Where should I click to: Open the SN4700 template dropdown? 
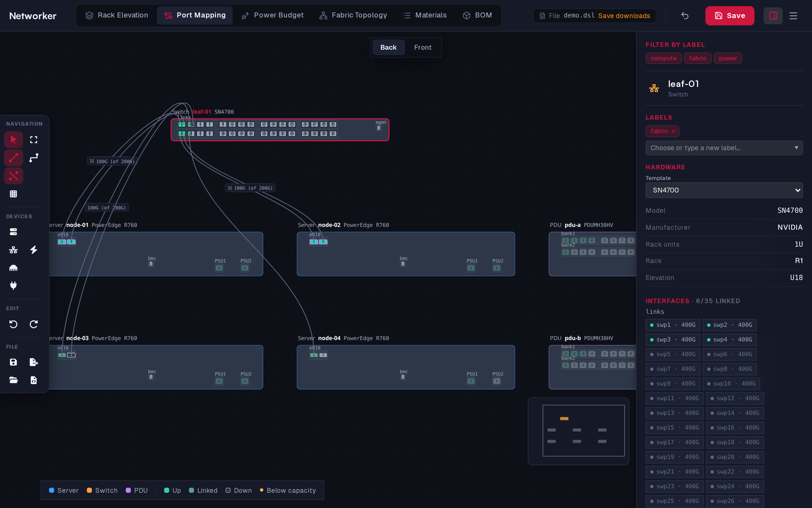(x=724, y=190)
